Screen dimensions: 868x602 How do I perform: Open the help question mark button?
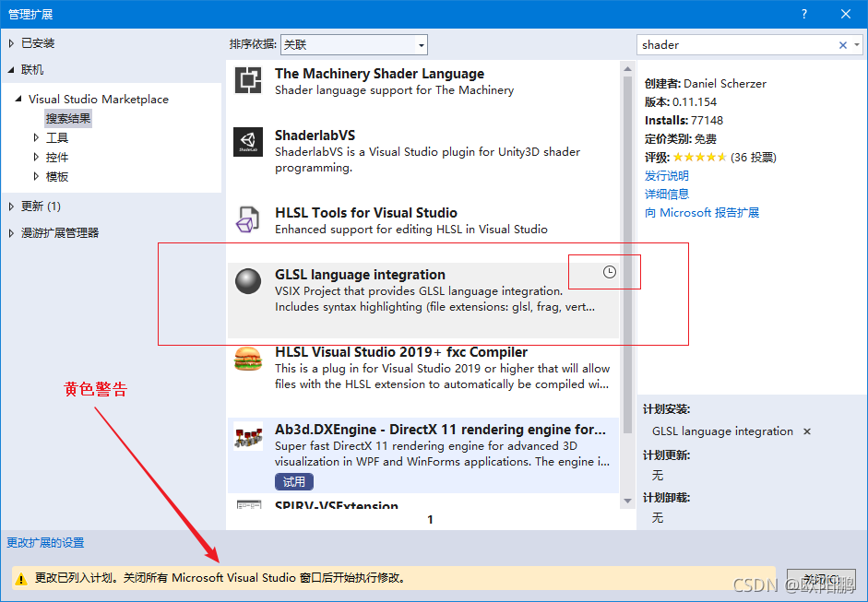click(804, 14)
